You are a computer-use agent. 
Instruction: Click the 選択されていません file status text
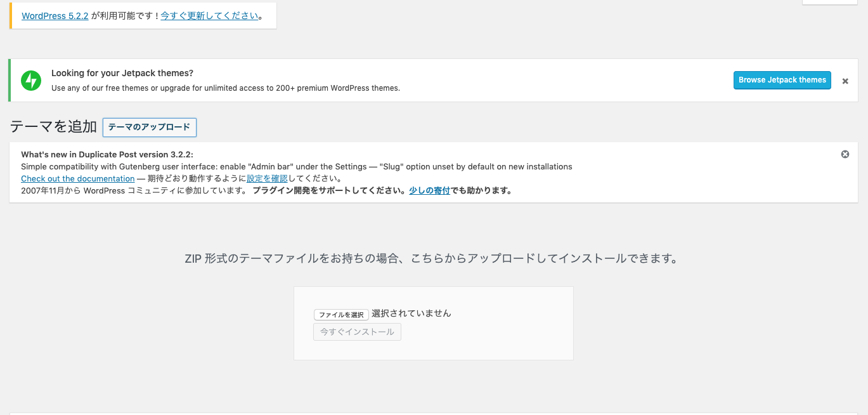pyautogui.click(x=411, y=313)
